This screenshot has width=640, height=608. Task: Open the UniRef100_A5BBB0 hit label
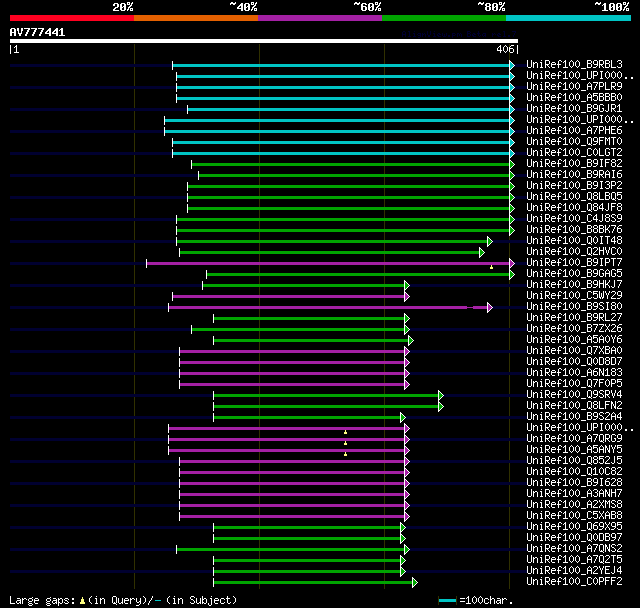coord(574,98)
